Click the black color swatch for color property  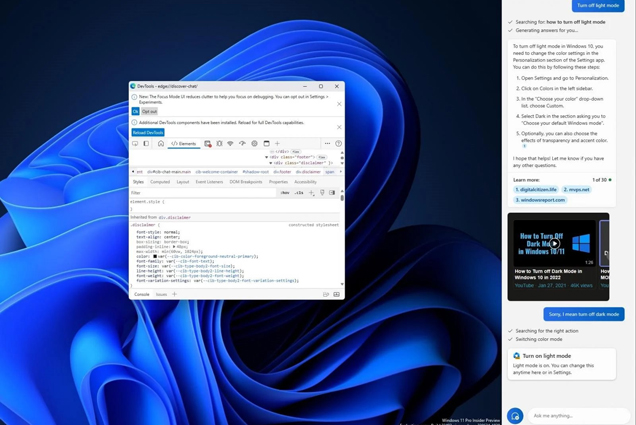click(x=155, y=256)
